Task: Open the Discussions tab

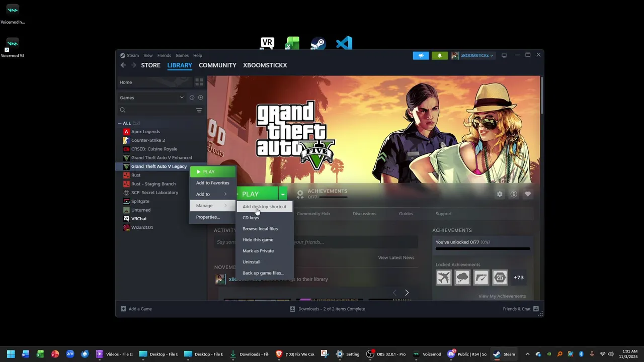Action: click(x=364, y=214)
